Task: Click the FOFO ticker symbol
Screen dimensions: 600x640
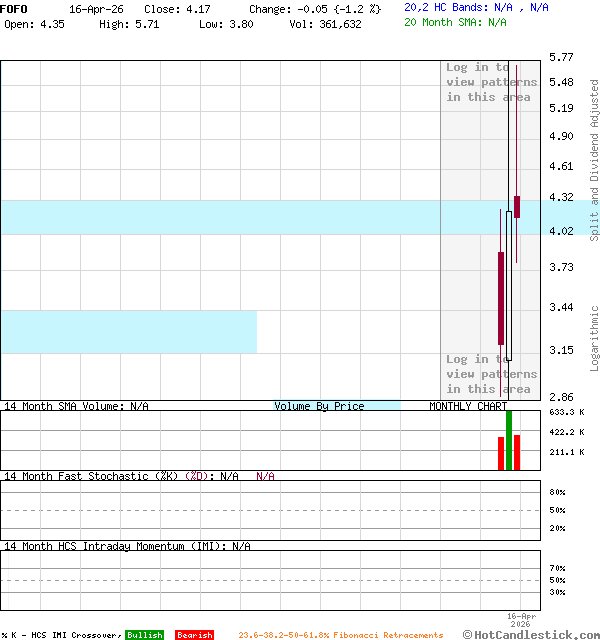Action: pos(15,8)
